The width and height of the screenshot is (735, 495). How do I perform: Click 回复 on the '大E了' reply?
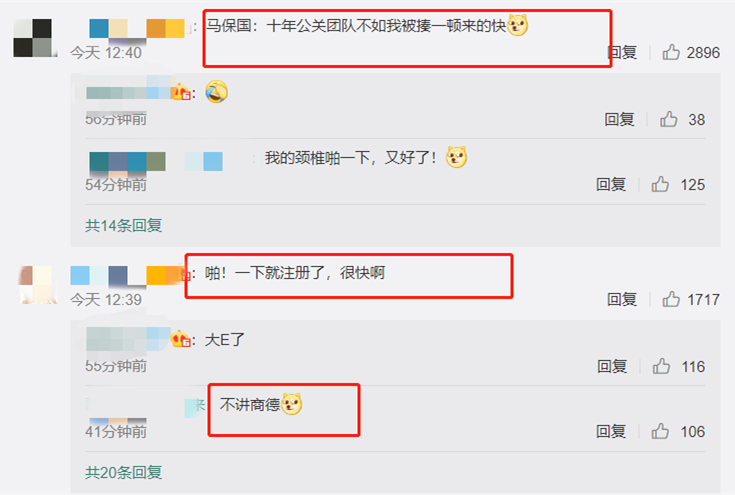(x=612, y=367)
